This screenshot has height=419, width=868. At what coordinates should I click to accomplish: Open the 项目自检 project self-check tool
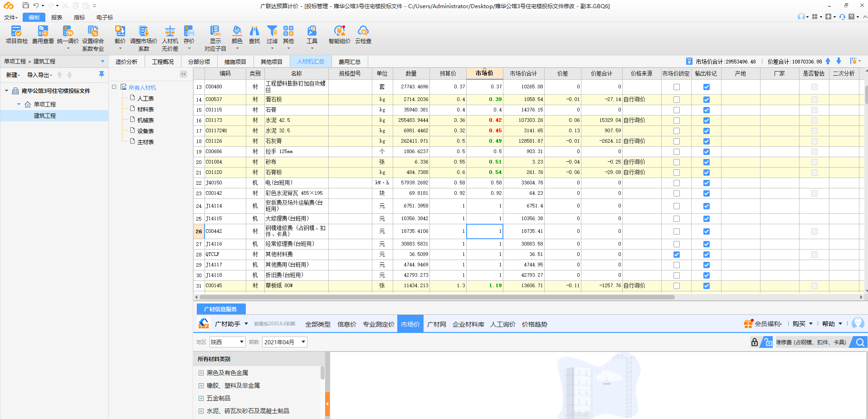click(x=16, y=35)
